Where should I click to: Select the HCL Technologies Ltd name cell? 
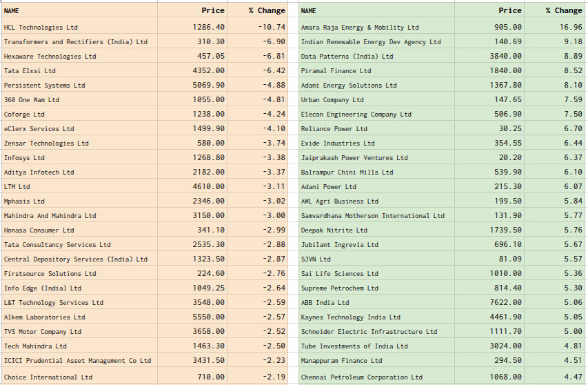pyautogui.click(x=79, y=27)
